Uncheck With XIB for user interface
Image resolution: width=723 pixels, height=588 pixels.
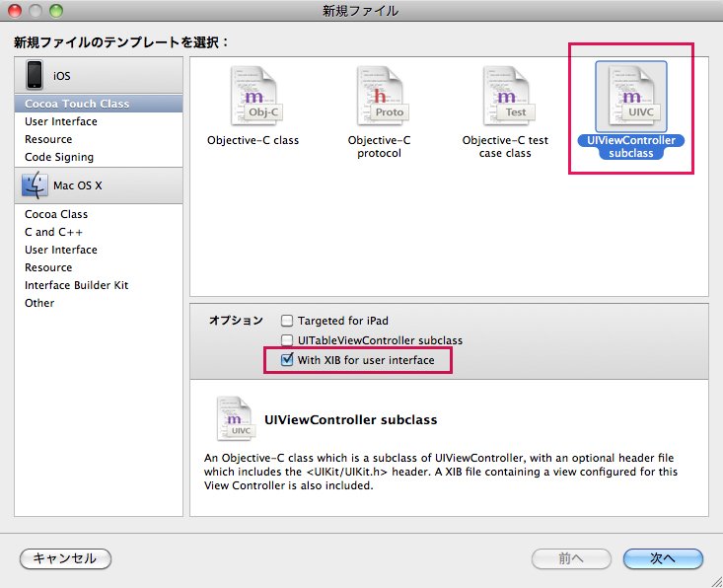(287, 359)
